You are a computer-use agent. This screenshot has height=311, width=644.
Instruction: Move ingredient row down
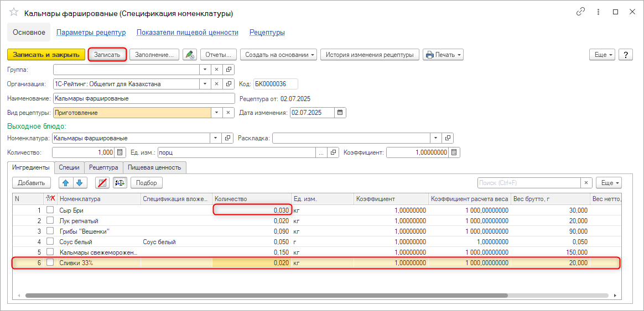pos(79,183)
